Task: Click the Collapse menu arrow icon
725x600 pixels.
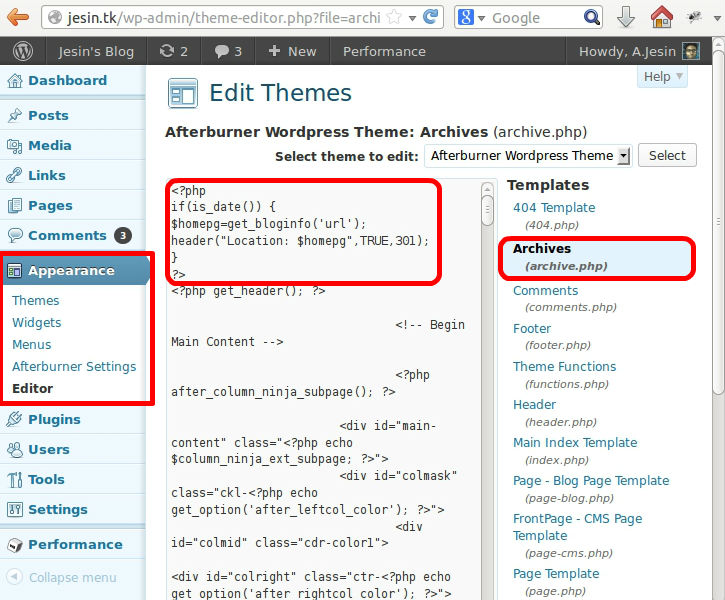Action: (x=14, y=577)
